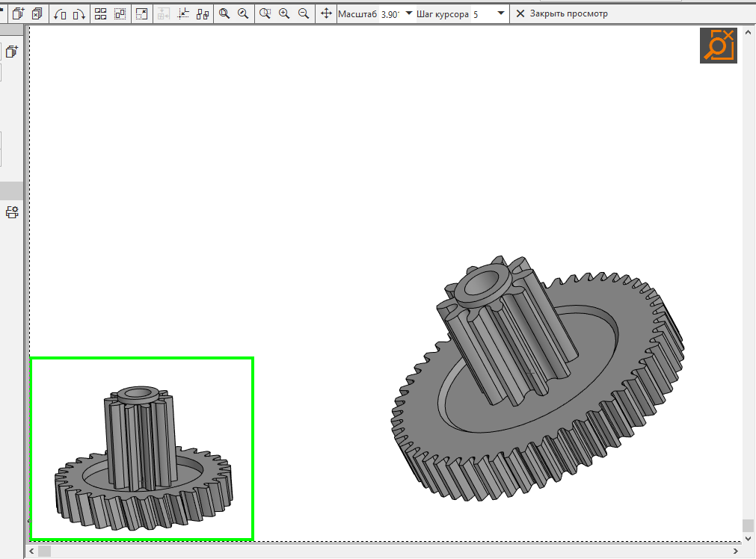This screenshot has width=756, height=559.
Task: Rotate the sheet clockwise
Action: [x=79, y=13]
